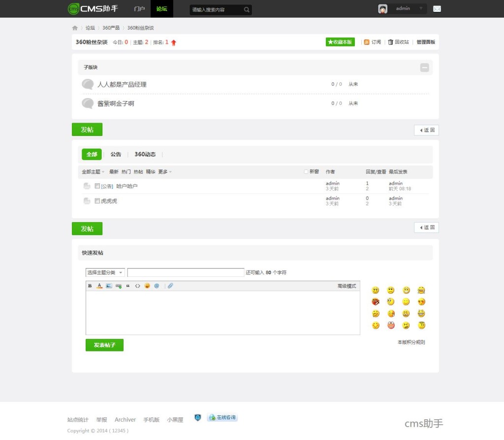The width and height of the screenshot is (504, 440).
Task: Click the 返回 button above the thread list
Action: point(427,130)
